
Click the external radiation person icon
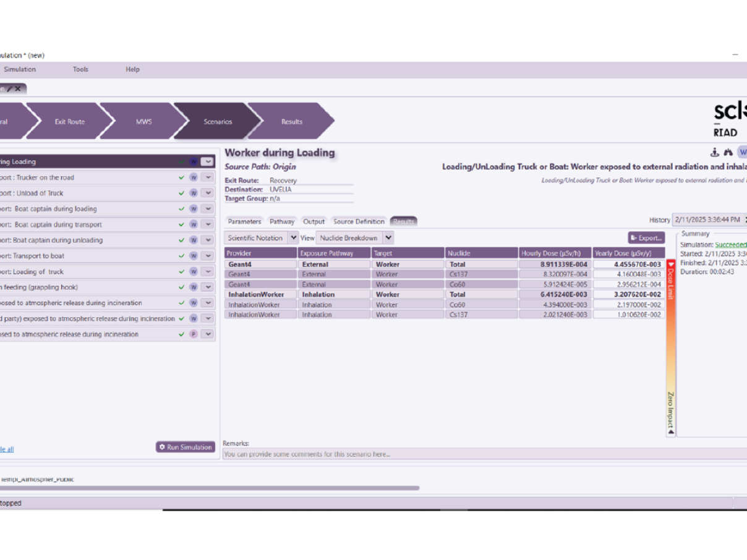[x=715, y=152]
